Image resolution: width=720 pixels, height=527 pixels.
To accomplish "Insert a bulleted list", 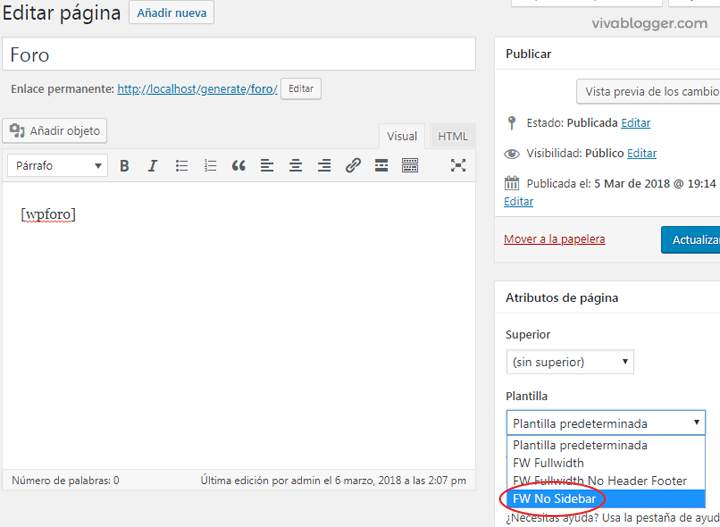I will [182, 166].
